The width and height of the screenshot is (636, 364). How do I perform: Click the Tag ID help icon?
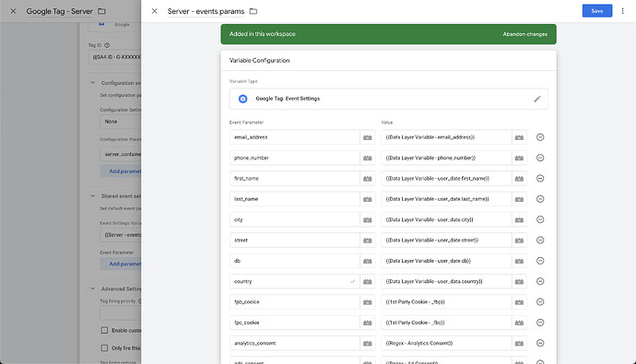tap(107, 45)
